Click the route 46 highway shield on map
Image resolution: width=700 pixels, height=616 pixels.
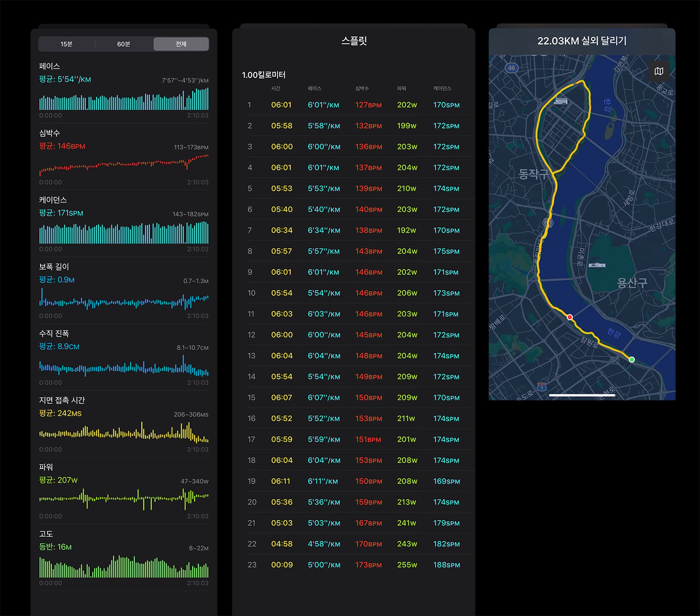511,68
